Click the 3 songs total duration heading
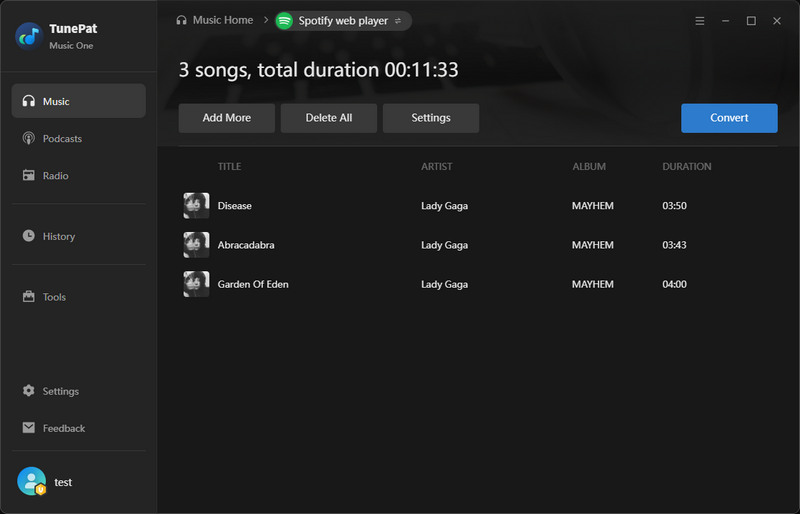The width and height of the screenshot is (800, 514). (318, 70)
